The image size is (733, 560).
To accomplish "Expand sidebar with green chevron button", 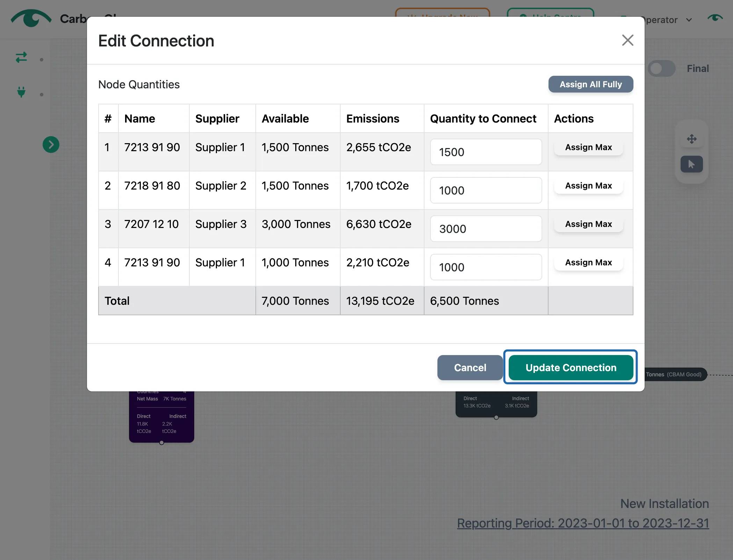I will pos(51,145).
